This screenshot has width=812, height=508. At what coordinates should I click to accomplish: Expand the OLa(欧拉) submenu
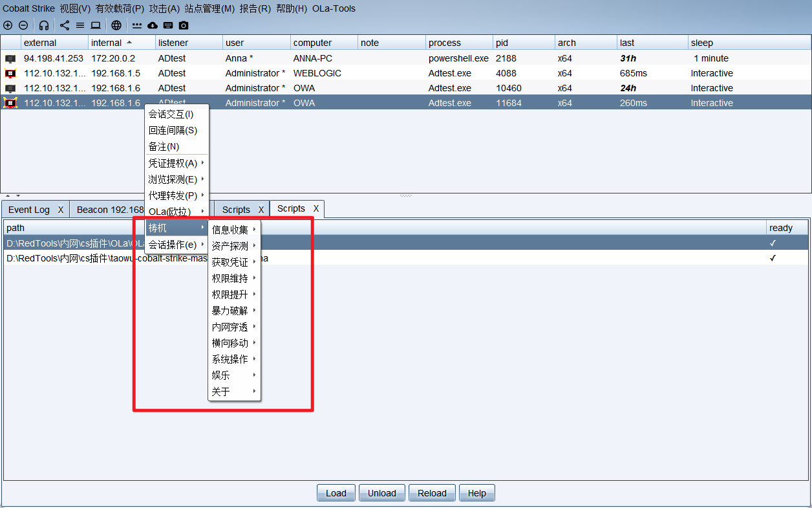coord(176,212)
